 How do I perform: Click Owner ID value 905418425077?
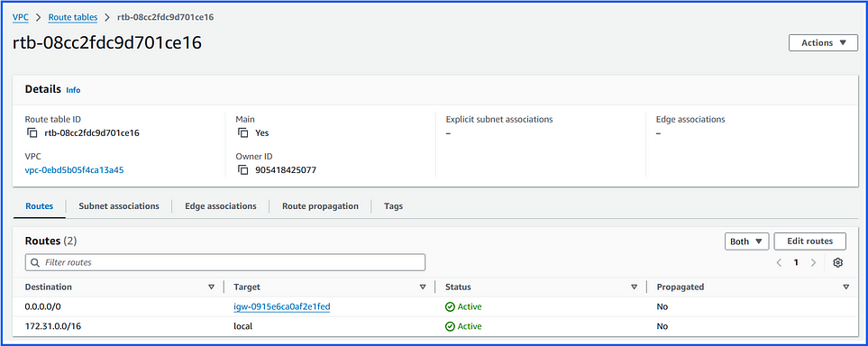click(286, 170)
